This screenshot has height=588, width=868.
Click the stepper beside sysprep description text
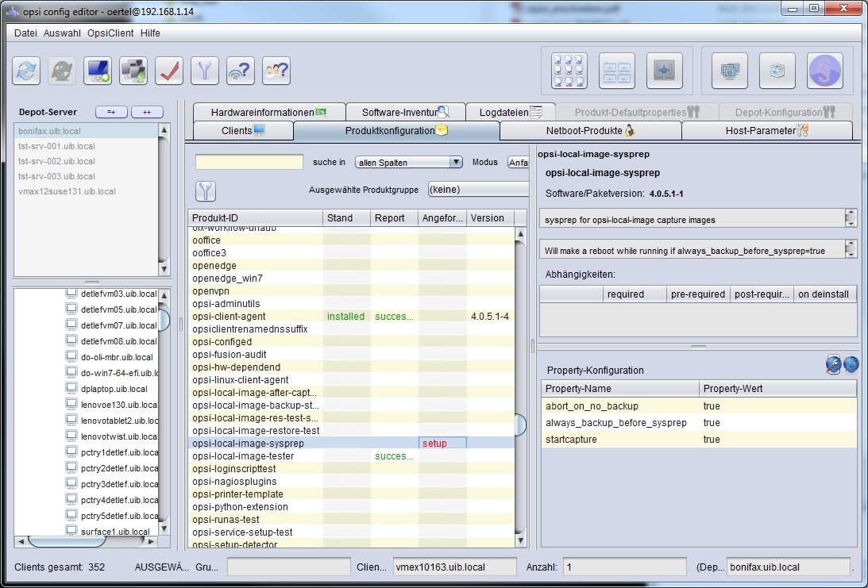tap(851, 218)
